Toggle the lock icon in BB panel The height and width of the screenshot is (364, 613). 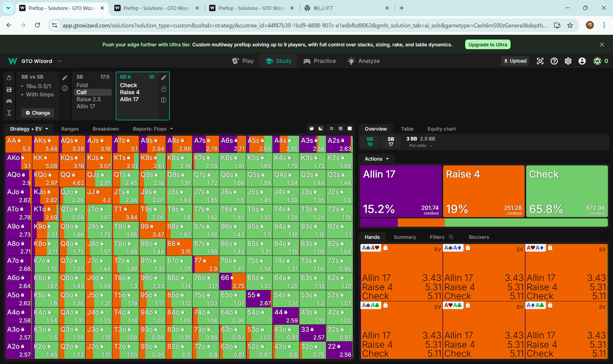164,89
